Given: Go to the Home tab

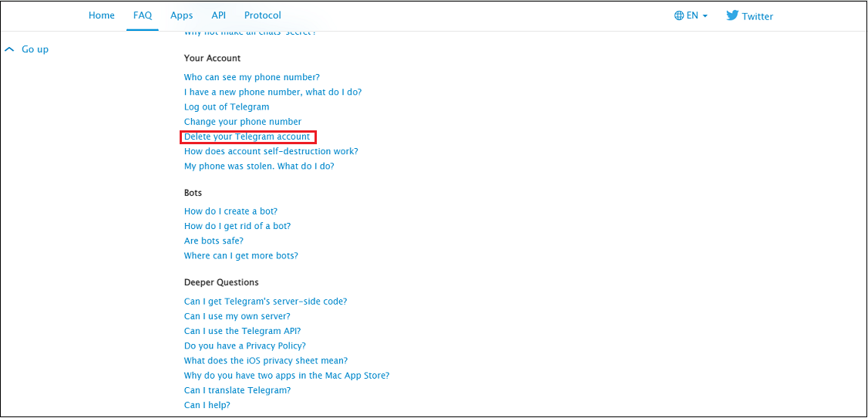Looking at the screenshot, I should click(x=102, y=15).
